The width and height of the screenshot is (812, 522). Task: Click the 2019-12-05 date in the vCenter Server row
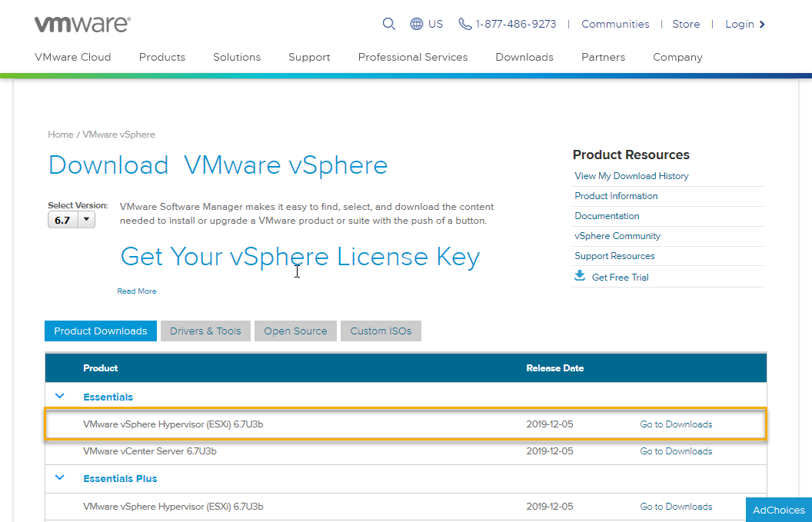point(550,451)
